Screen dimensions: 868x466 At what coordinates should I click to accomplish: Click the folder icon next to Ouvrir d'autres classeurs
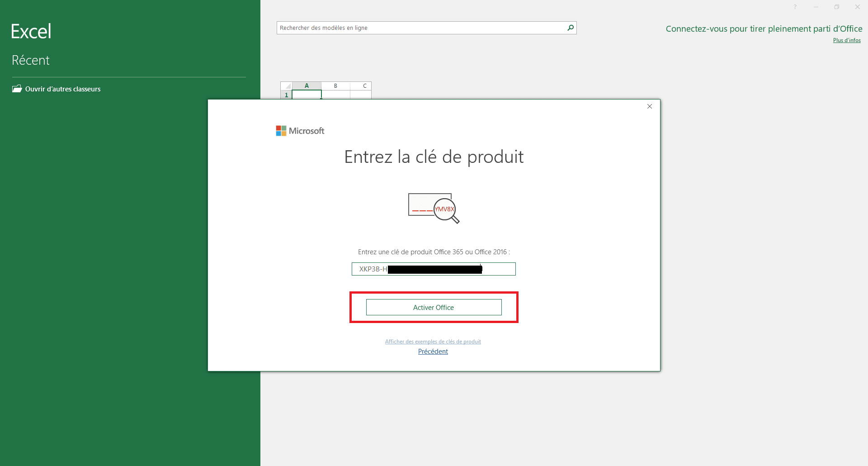pos(16,89)
